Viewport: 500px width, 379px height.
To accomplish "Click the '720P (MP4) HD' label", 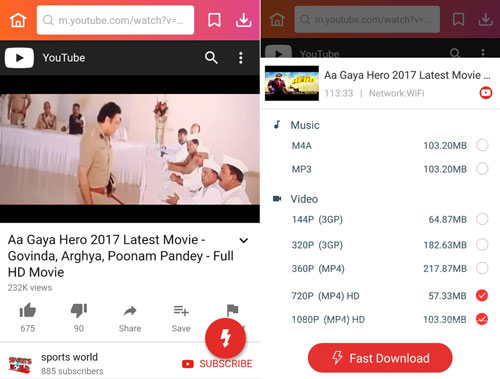I will pos(325,296).
